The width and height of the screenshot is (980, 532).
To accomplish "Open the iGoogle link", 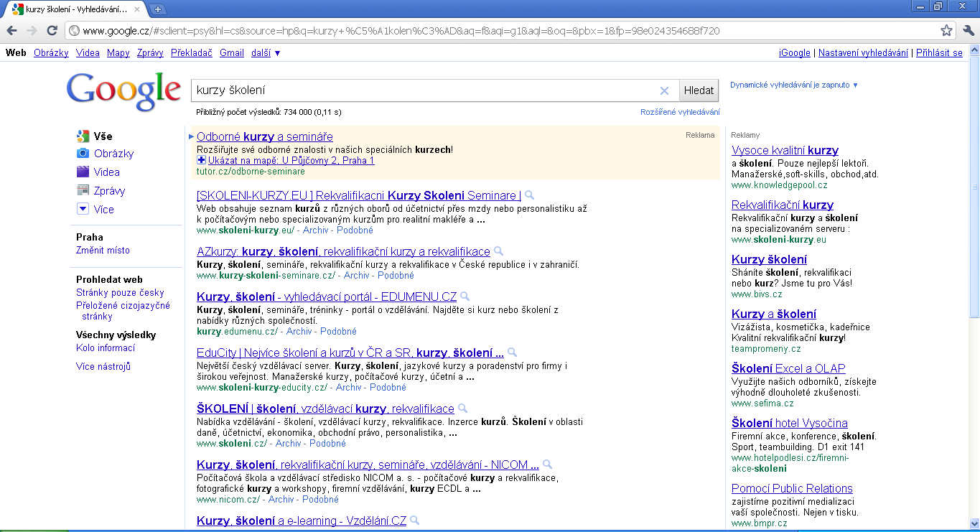I will click(x=794, y=53).
